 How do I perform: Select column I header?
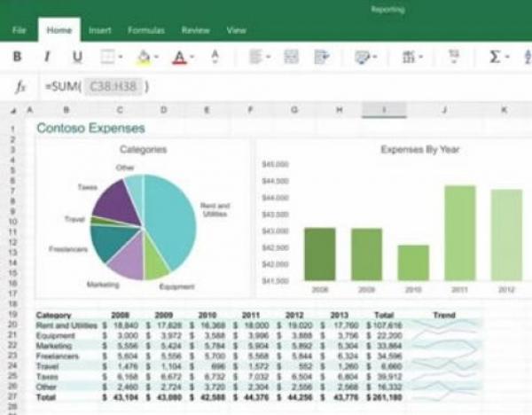coord(384,110)
